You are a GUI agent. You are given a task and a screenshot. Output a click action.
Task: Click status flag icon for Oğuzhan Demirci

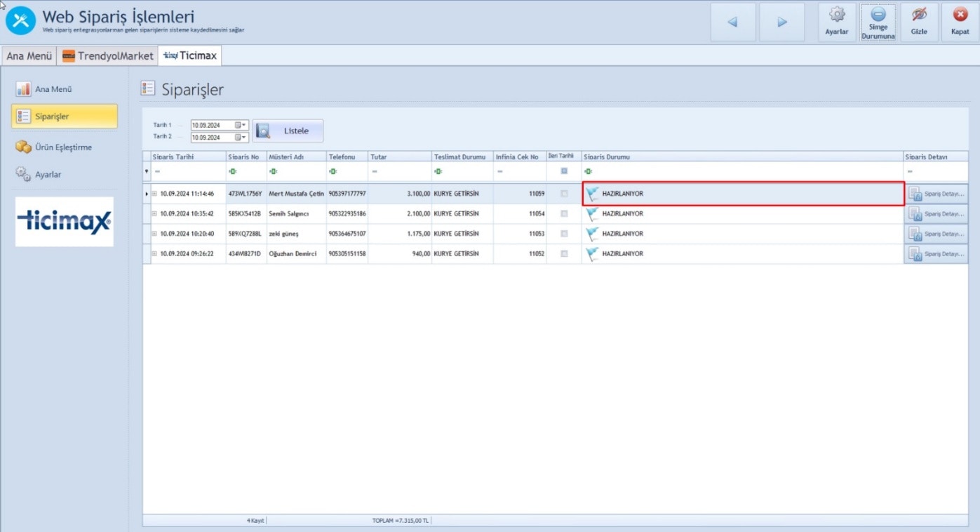[x=593, y=253]
